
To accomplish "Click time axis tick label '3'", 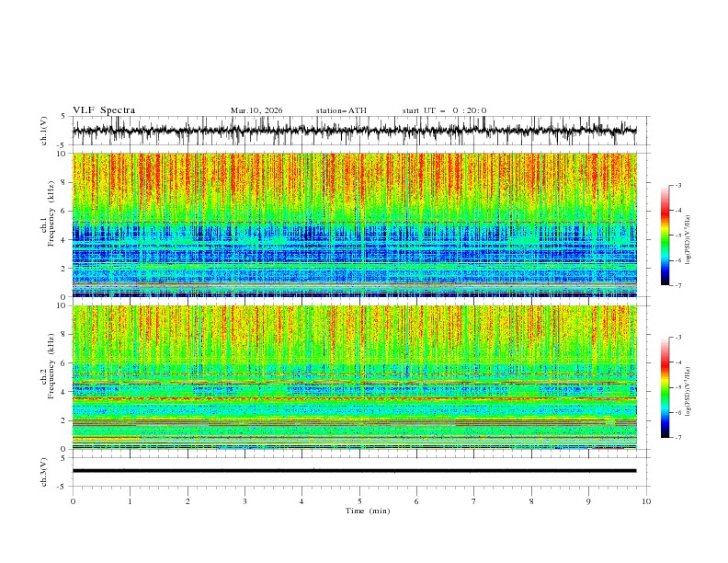I will coord(245,501).
